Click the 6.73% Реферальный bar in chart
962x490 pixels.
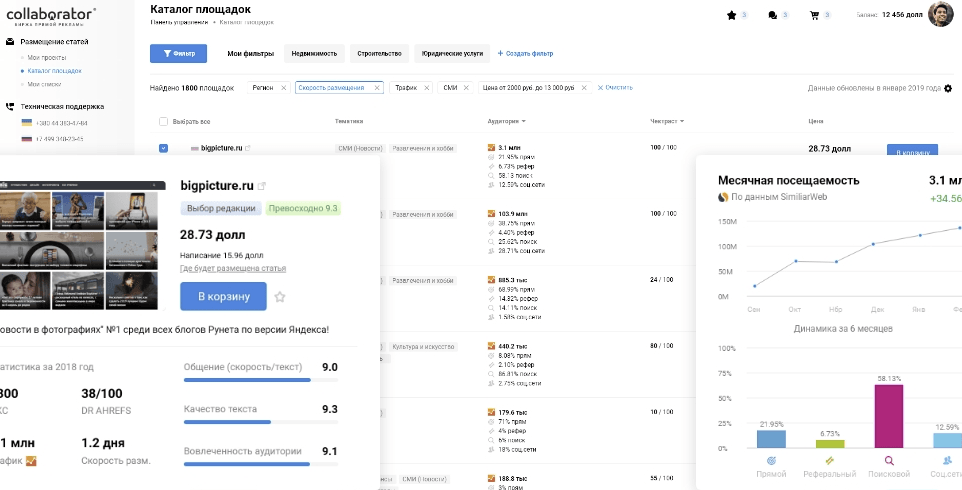829,444
